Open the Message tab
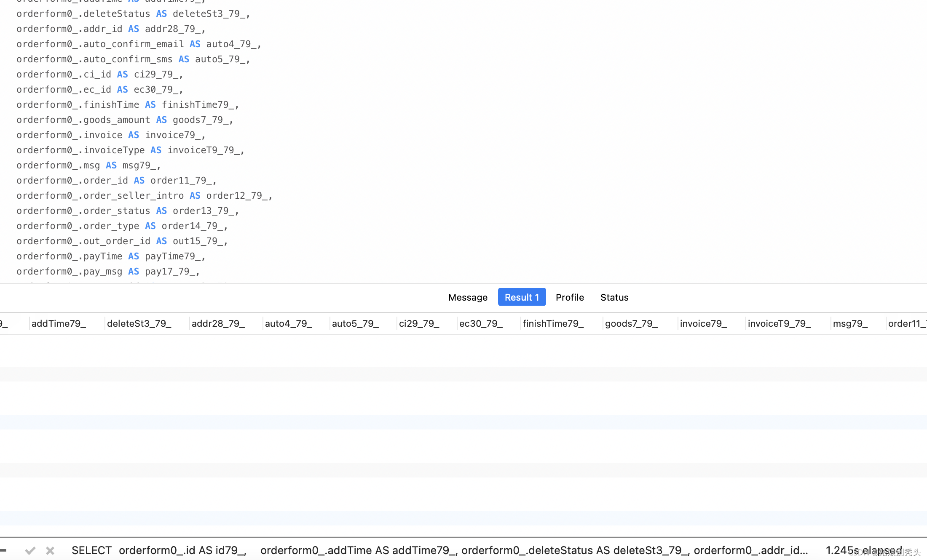The image size is (927, 560). pyautogui.click(x=467, y=296)
